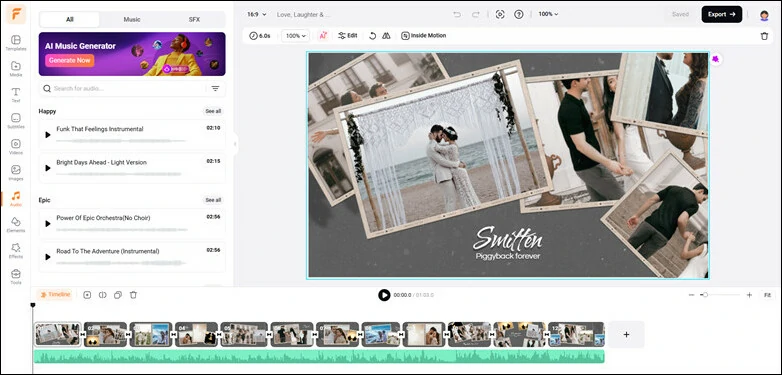Click the screen capture focus icon
Screen dimensions: 782x375
[500, 14]
